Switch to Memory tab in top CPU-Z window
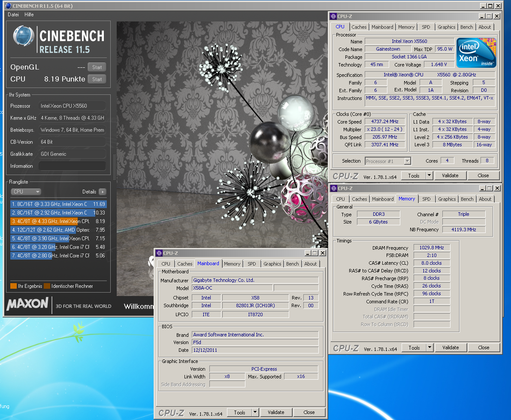This screenshot has width=511, height=420. 406,27
